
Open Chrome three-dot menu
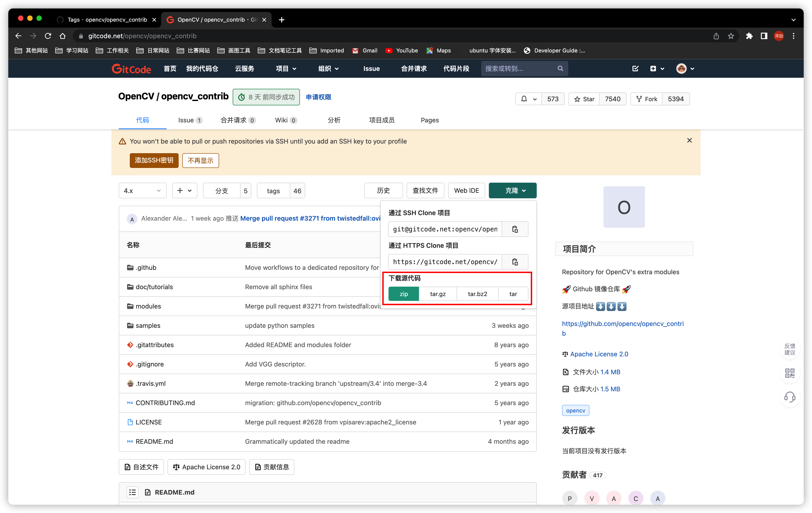pos(793,36)
